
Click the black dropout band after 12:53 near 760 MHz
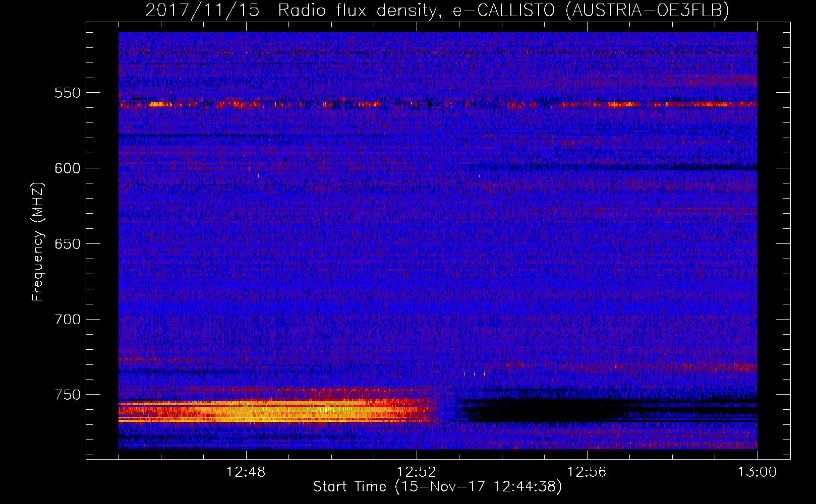click(x=608, y=410)
